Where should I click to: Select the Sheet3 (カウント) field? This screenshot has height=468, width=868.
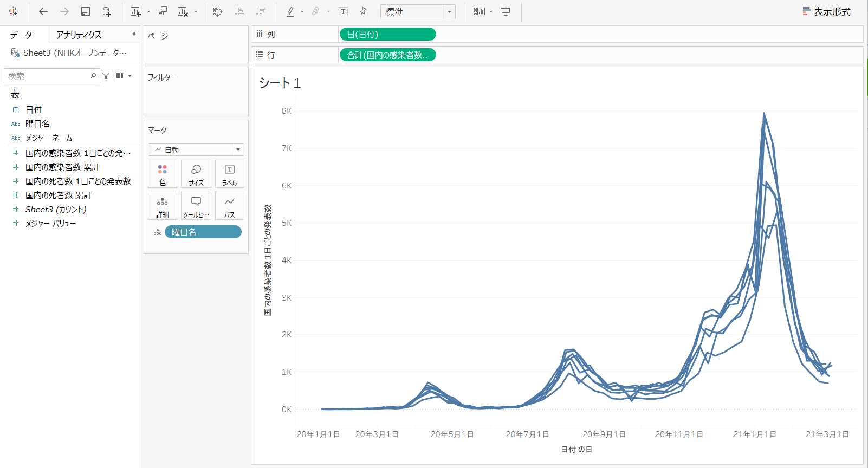pyautogui.click(x=56, y=209)
